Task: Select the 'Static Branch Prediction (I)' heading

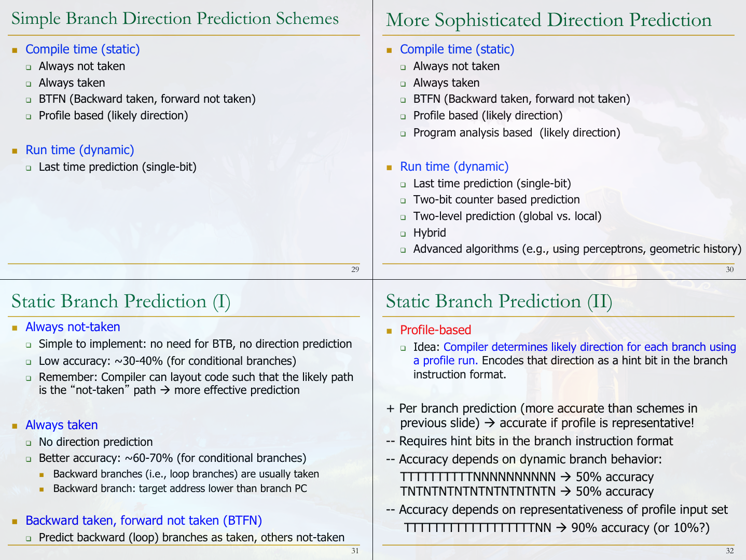Action: pos(121,302)
